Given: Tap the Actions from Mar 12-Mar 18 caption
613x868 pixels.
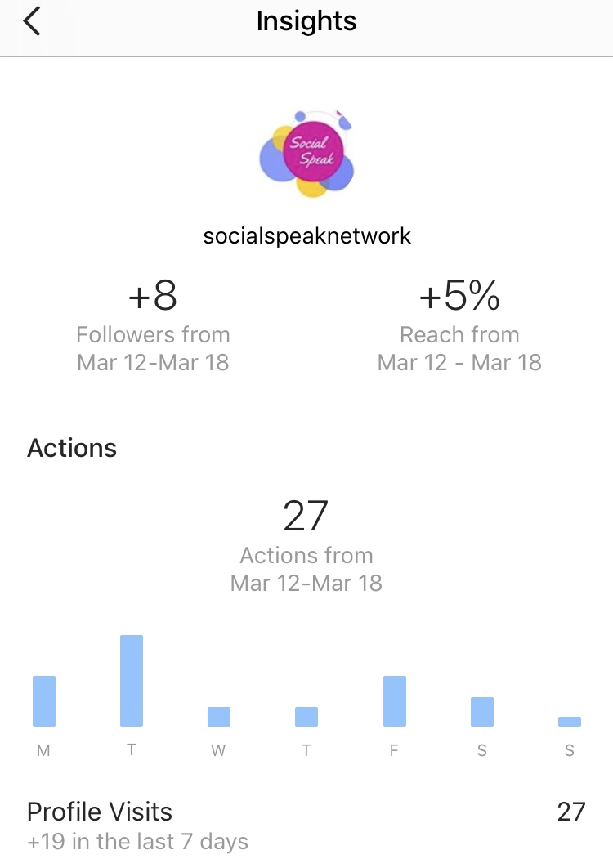Looking at the screenshot, I should pos(306,570).
